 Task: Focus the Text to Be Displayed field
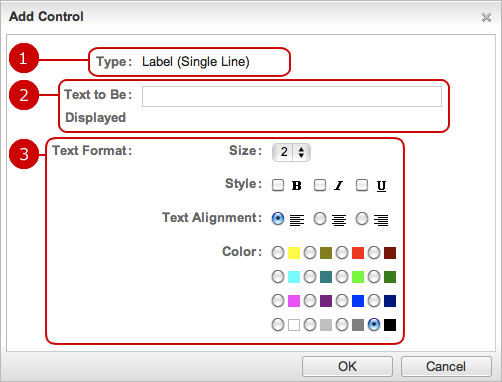coord(292,97)
